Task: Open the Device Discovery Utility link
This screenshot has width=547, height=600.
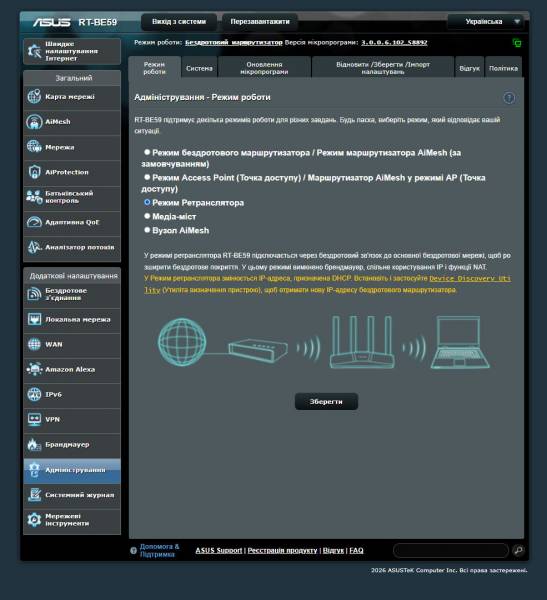Action: point(470,279)
